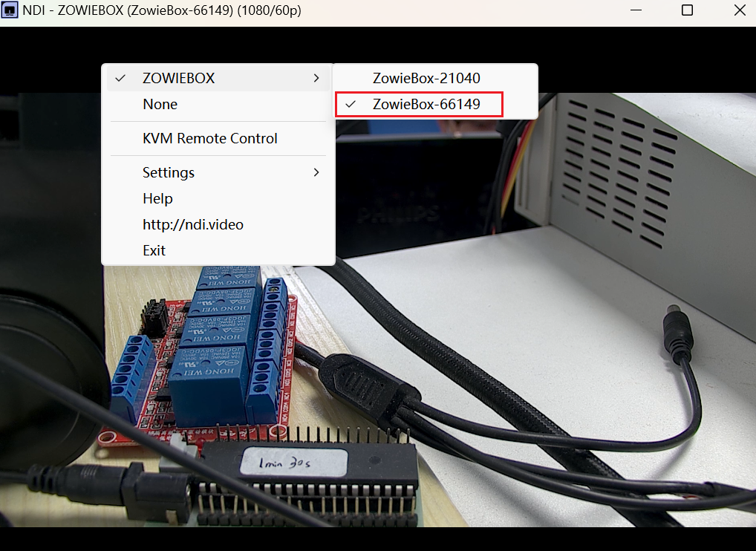Visit the http://ndi.video link
This screenshot has width=756, height=551.
click(192, 224)
